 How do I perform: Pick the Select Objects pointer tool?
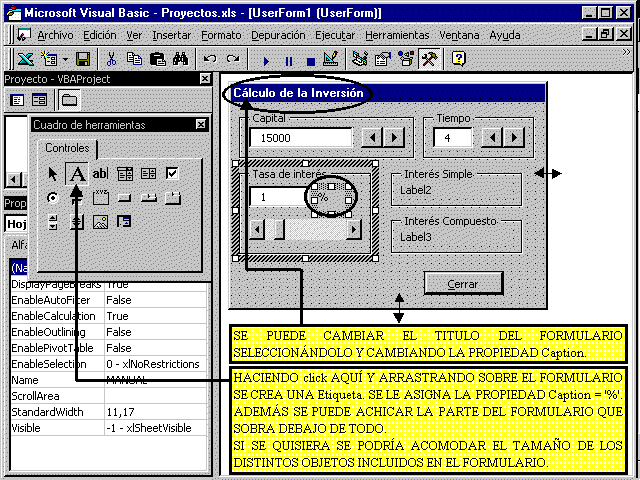click(x=53, y=174)
